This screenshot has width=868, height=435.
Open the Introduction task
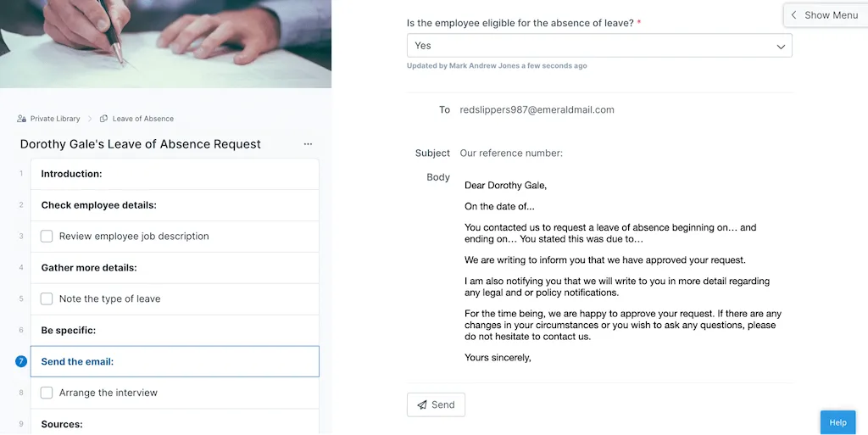pyautogui.click(x=175, y=174)
